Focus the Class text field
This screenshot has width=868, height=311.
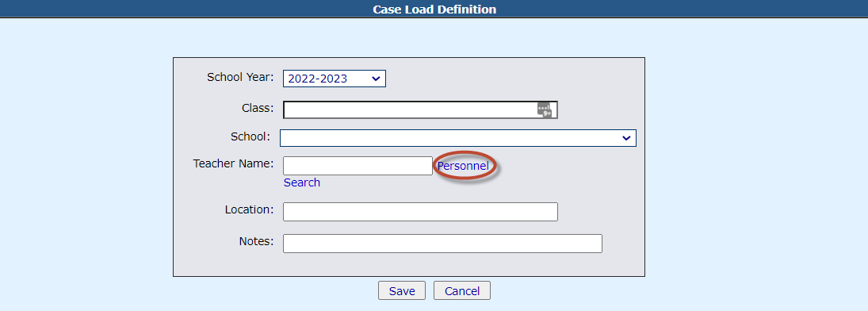(420, 109)
